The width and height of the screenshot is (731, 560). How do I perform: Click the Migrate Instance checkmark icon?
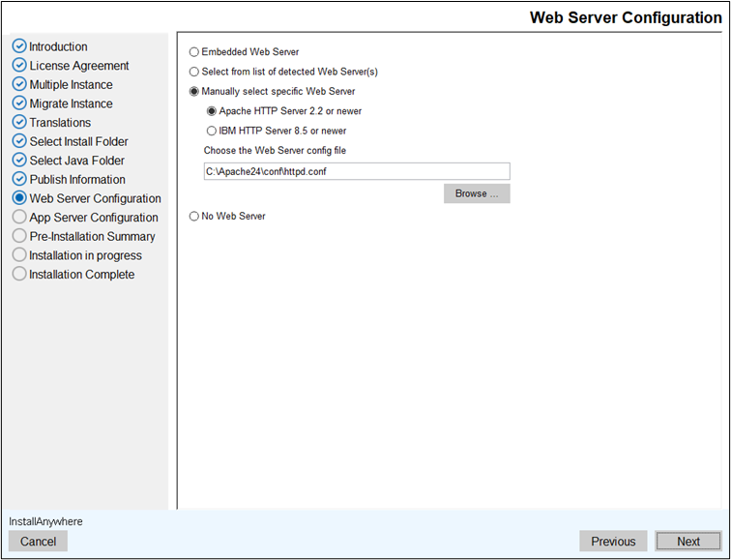click(x=19, y=103)
